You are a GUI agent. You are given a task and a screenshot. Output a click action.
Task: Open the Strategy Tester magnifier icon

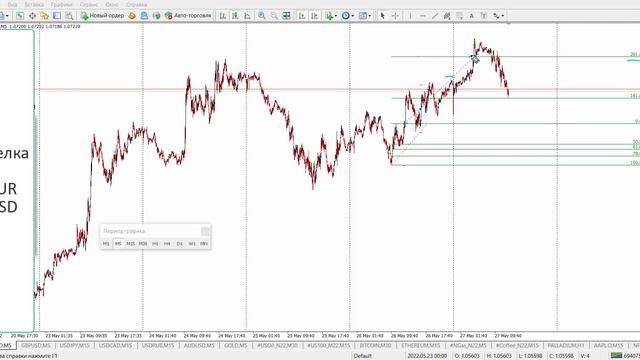pyautogui.click(x=69, y=16)
